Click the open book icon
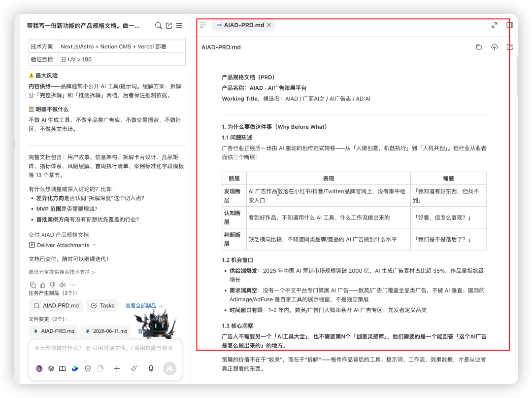This screenshot has height=398, width=532. pyautogui.click(x=63, y=368)
